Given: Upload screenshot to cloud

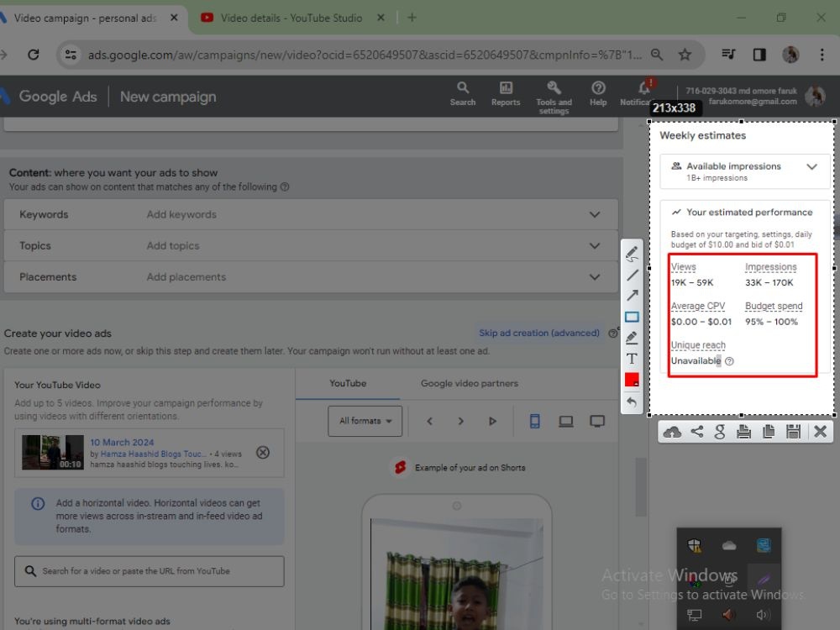Looking at the screenshot, I should coord(672,432).
